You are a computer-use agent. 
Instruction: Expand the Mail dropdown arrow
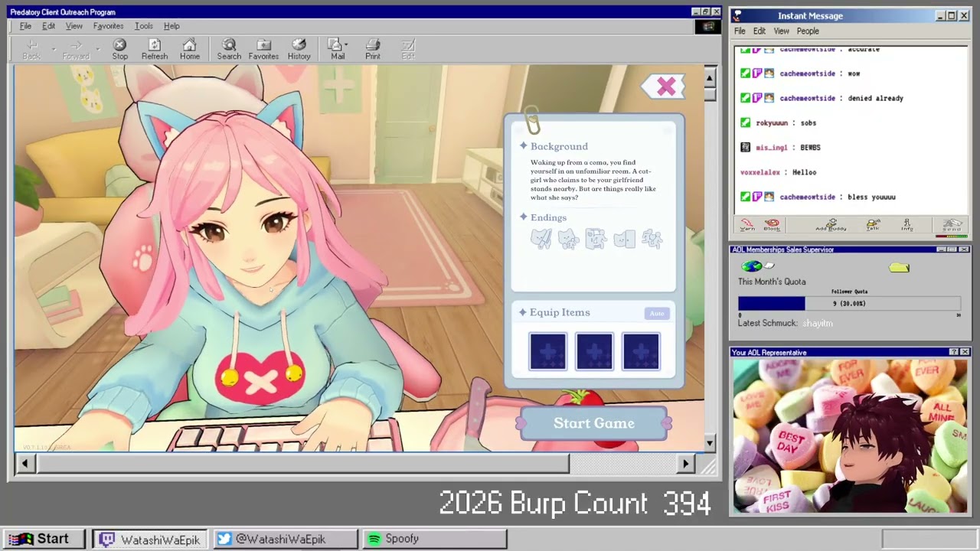coord(346,44)
